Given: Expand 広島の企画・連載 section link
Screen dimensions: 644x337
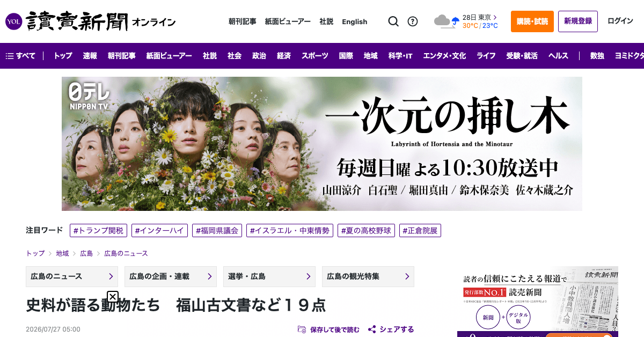Looking at the screenshot, I should click(x=171, y=276).
